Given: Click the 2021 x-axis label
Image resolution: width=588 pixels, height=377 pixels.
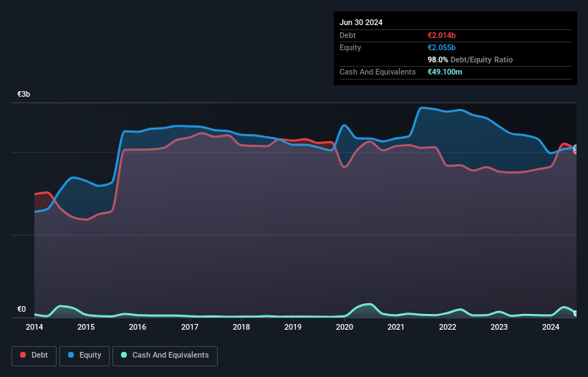Looking at the screenshot, I should [396, 327].
